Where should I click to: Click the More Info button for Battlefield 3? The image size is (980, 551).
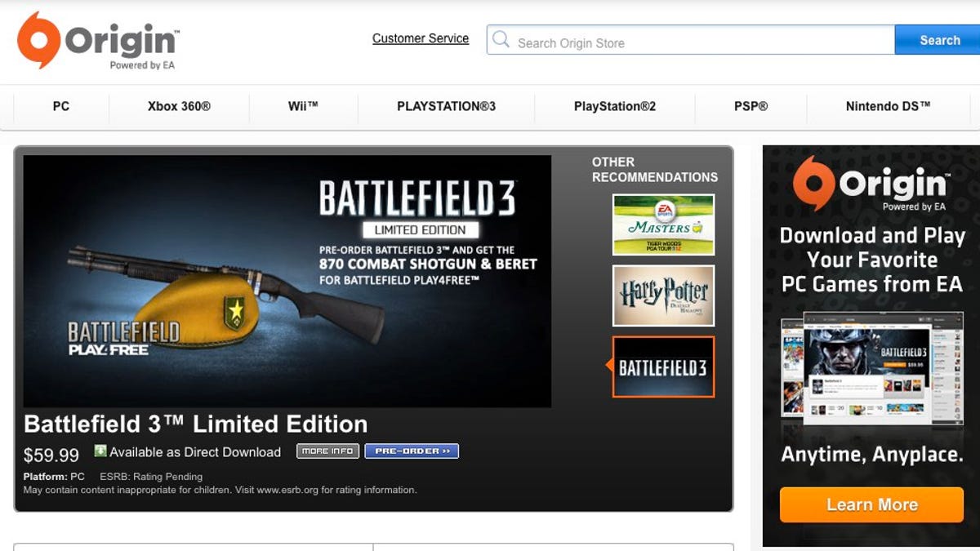[x=327, y=451]
